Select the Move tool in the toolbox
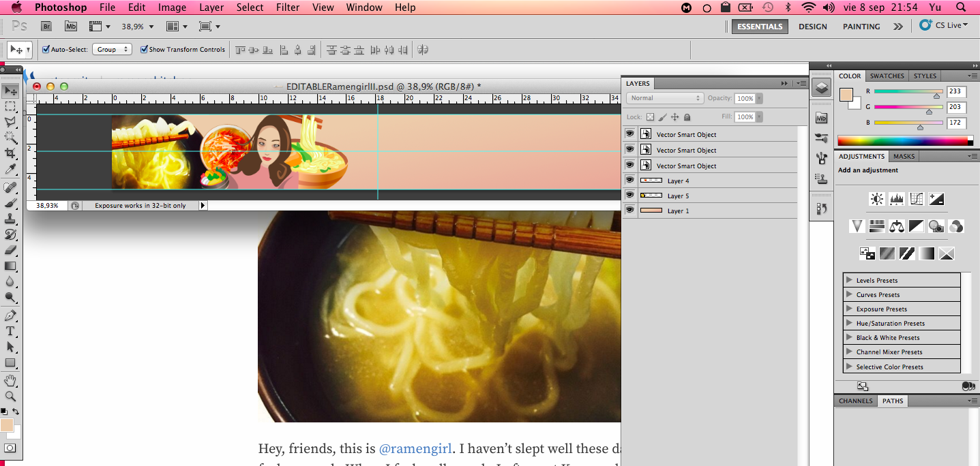980x466 pixels. [10, 91]
